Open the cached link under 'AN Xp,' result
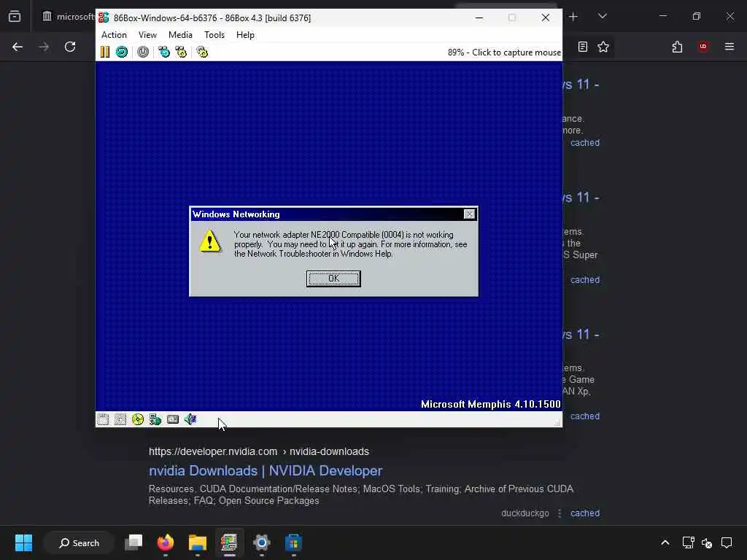This screenshot has width=747, height=560. (x=585, y=416)
